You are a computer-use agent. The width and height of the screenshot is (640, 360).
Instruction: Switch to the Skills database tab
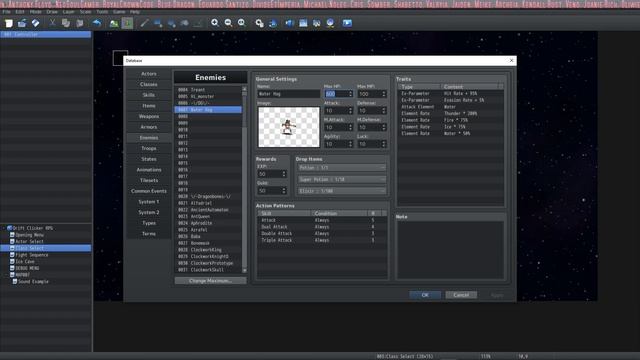149,95
